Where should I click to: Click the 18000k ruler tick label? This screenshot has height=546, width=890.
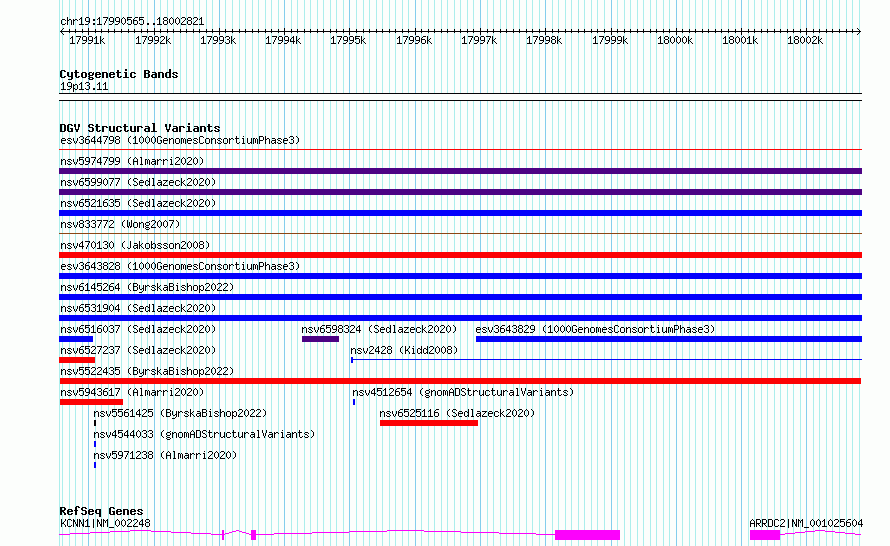[x=675, y=40]
